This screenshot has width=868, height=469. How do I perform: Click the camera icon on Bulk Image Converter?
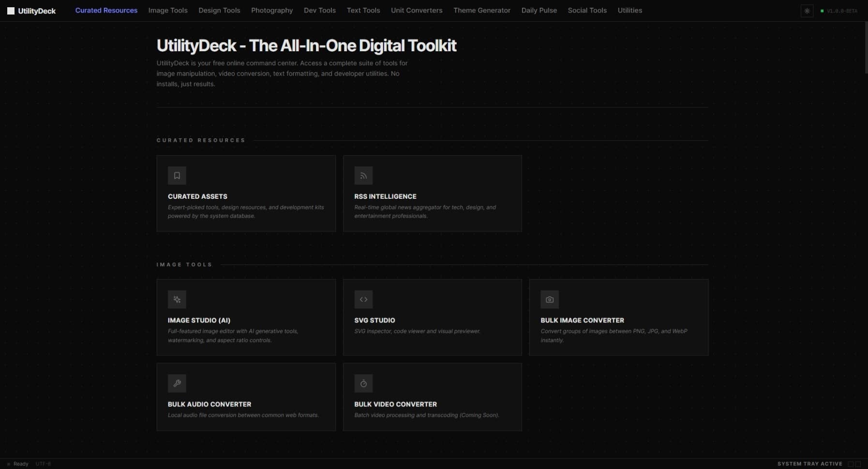click(550, 299)
